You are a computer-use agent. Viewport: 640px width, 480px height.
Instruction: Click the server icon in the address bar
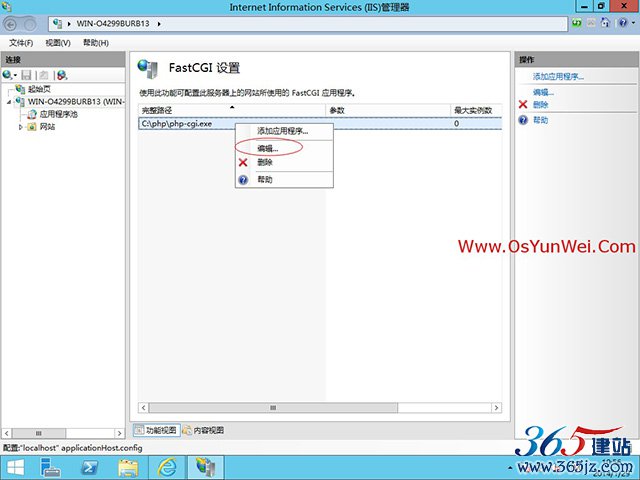pos(58,24)
